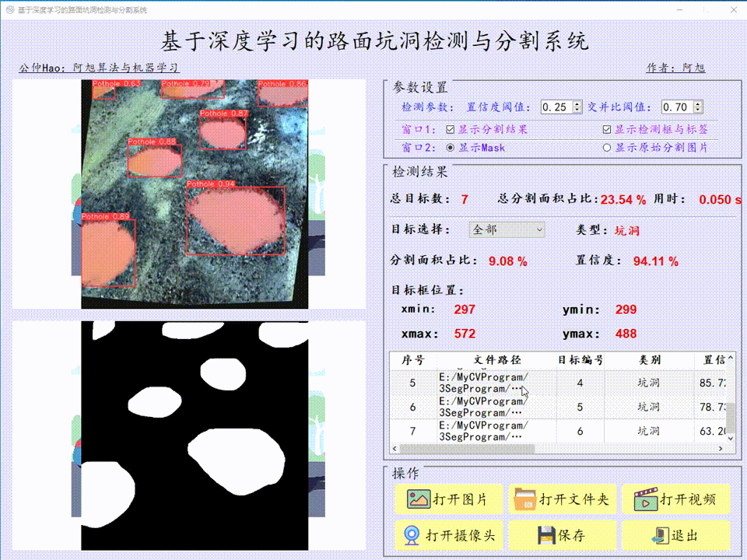
Task: Select the 显示Mask radio button
Action: tap(450, 148)
